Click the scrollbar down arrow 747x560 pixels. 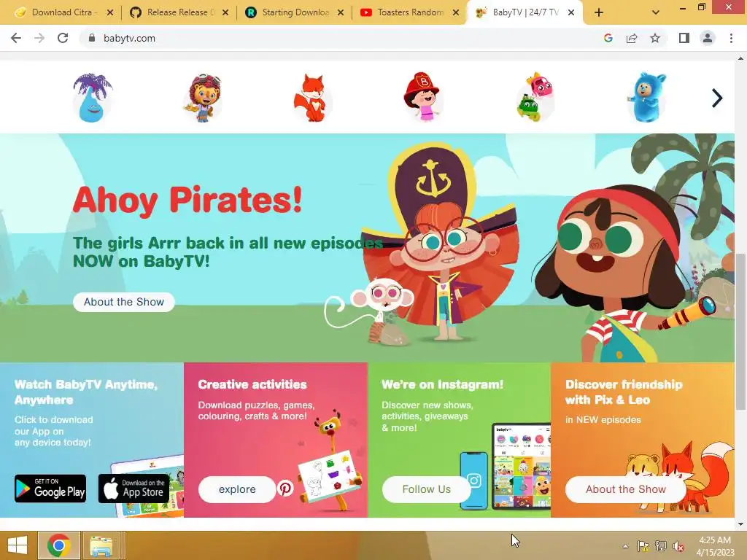(740, 524)
